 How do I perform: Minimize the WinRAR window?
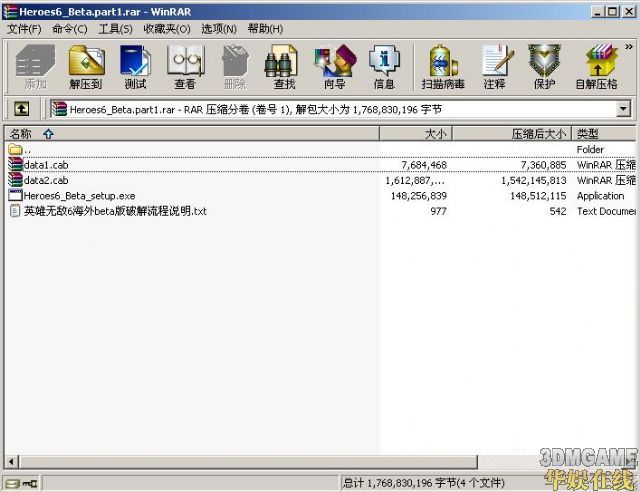tap(598, 11)
